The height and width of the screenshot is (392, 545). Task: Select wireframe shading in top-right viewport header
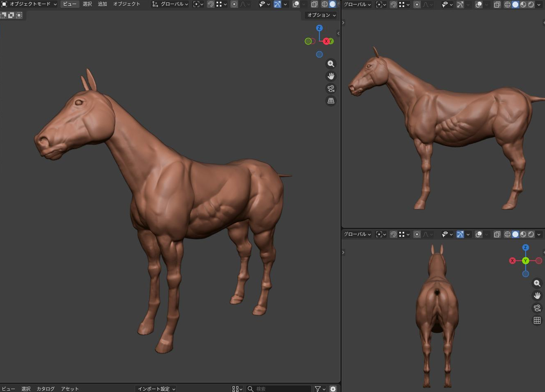pos(508,5)
